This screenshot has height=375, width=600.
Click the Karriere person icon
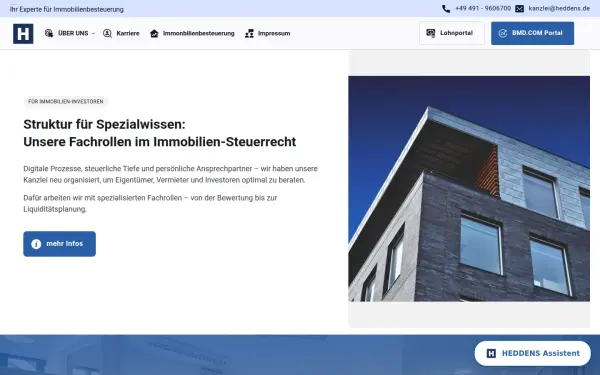tap(108, 33)
